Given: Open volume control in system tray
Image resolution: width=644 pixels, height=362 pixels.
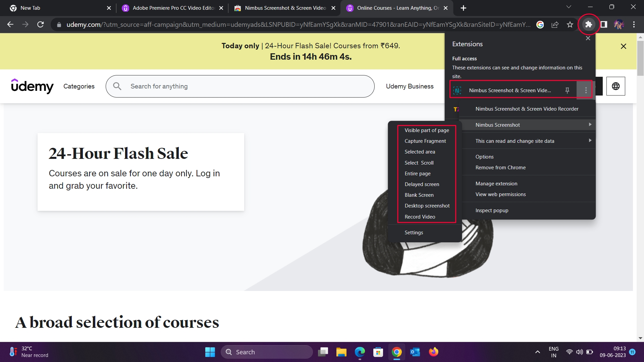Looking at the screenshot, I should click(x=579, y=352).
